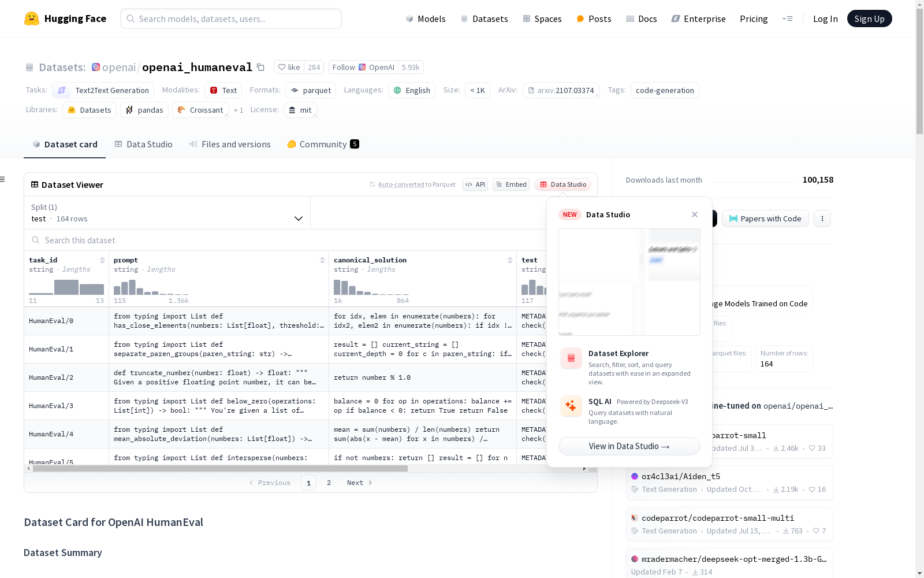Click the task_id length histogram
This screenshot has height=578, width=924.
click(66, 287)
